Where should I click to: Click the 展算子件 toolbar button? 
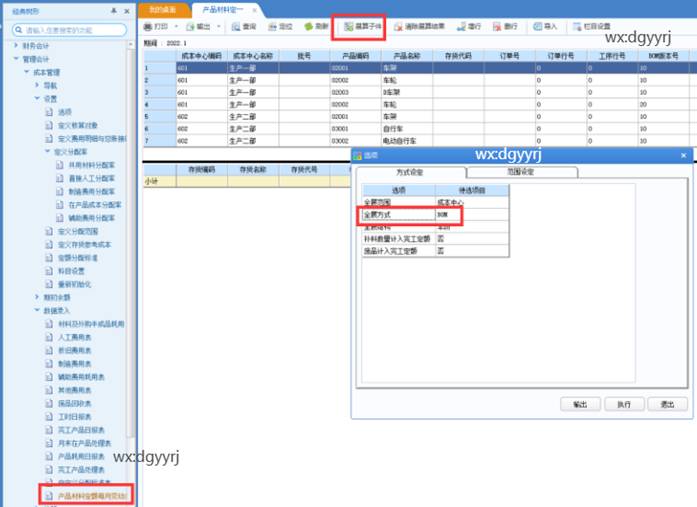[x=358, y=25]
